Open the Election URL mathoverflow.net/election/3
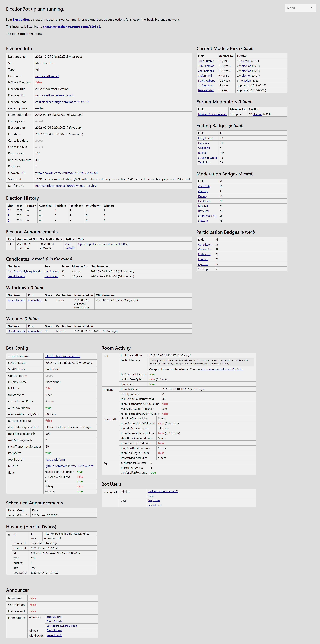Image resolution: width=320 pixels, height=644 pixels. click(55, 95)
